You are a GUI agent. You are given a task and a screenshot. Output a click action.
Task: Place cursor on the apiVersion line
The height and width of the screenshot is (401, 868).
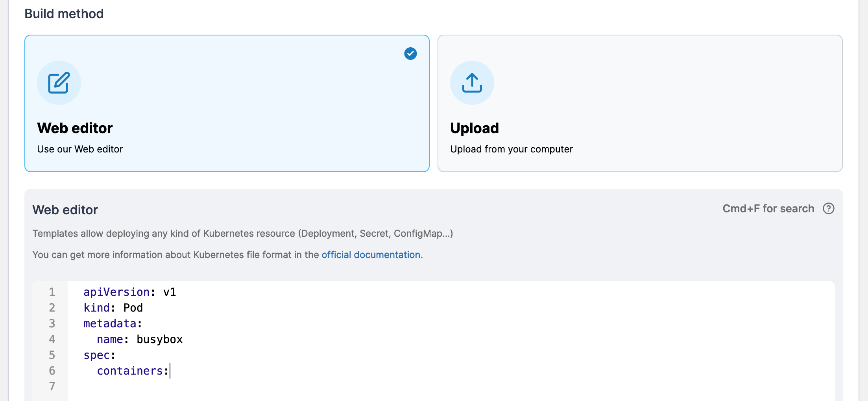click(x=129, y=292)
